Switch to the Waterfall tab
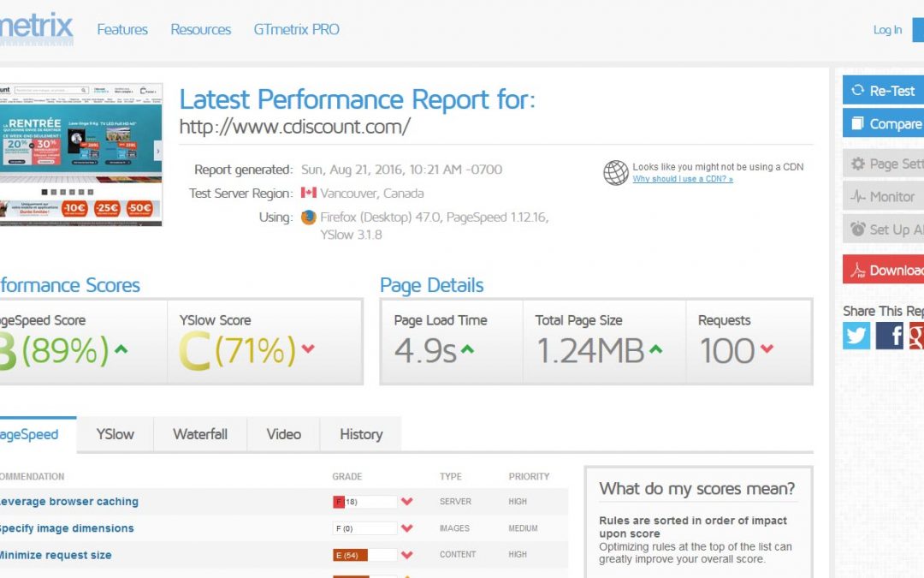This screenshot has width=924, height=578. pyautogui.click(x=200, y=435)
